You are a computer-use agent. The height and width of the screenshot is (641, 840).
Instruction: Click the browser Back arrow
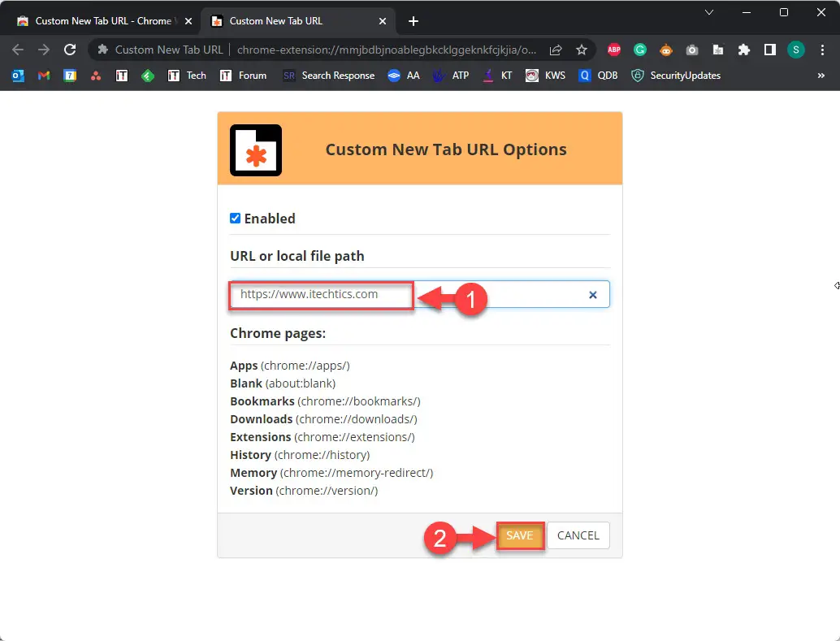(x=18, y=50)
